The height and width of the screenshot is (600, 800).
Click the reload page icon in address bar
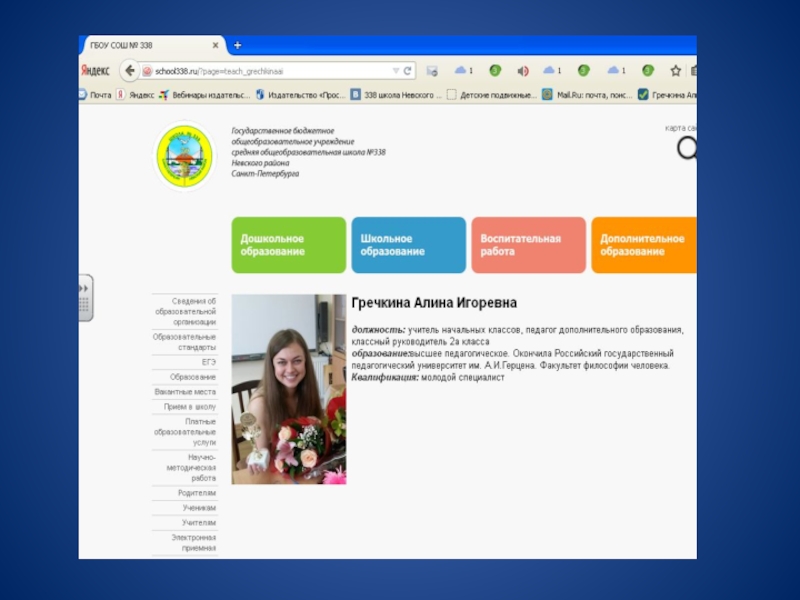click(408, 71)
